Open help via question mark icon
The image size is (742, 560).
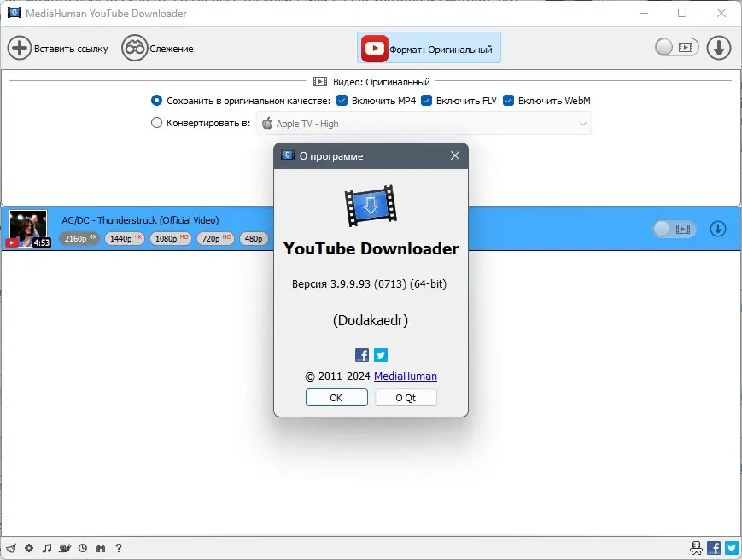[x=119, y=548]
